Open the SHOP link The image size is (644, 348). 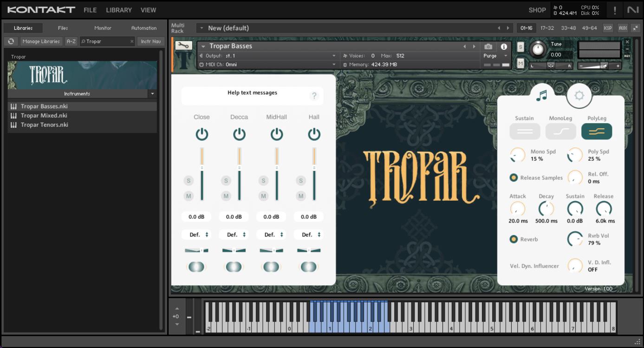tap(537, 10)
